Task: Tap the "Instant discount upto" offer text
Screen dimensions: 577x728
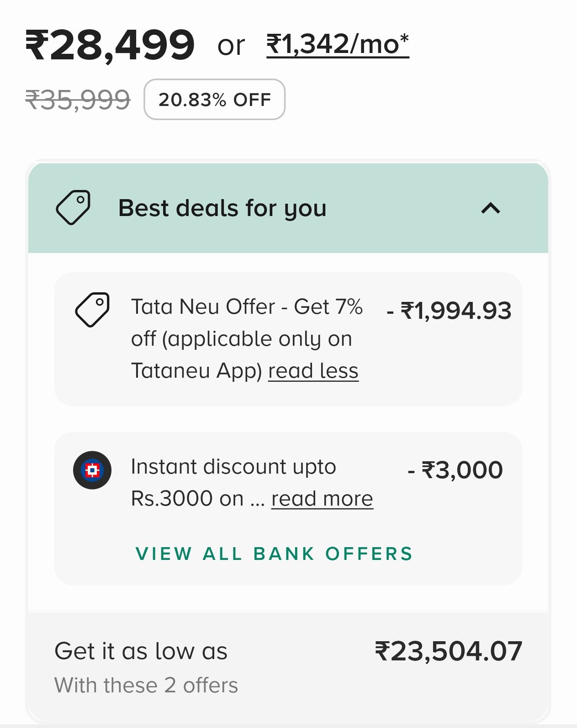Action: tap(233, 467)
